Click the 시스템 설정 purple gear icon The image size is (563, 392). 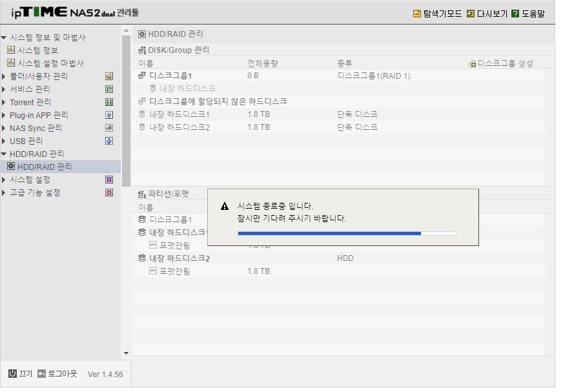coord(109,180)
